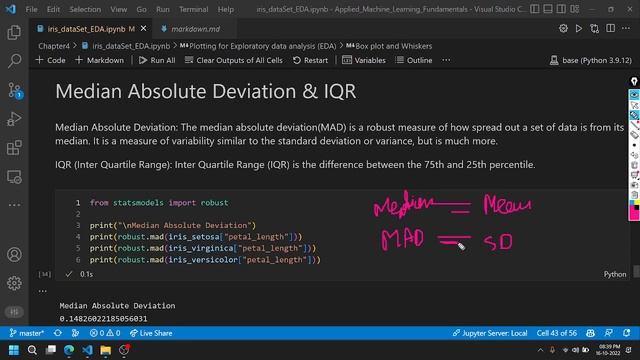Image resolution: width=640 pixels, height=360 pixels.
Task: Change cell language mode Python
Action: 615,274
